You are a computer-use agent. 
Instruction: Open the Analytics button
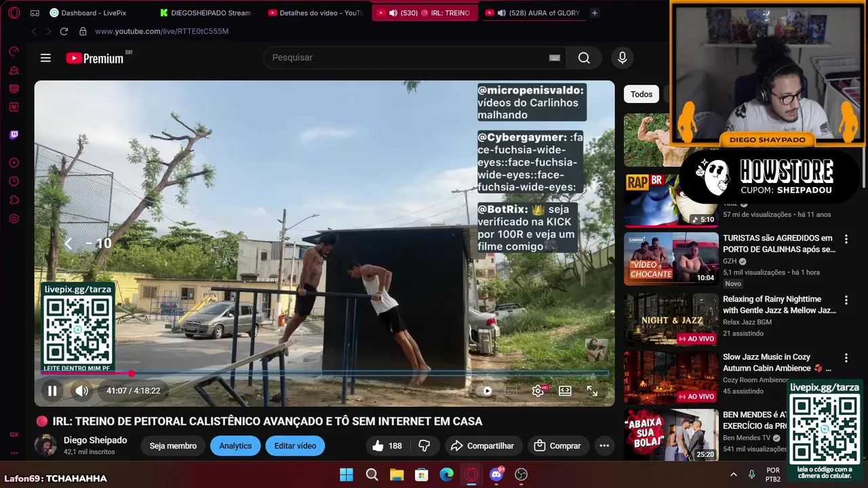click(235, 445)
